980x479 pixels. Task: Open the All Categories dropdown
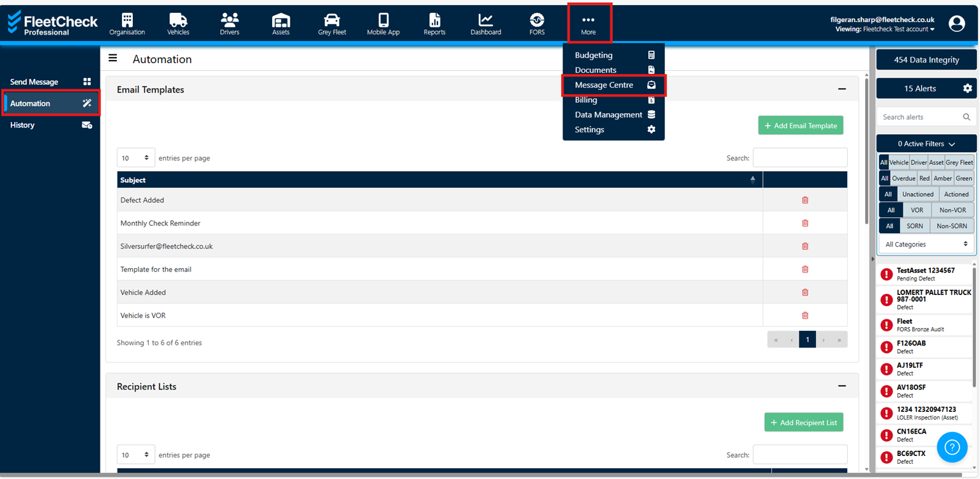[x=926, y=244]
